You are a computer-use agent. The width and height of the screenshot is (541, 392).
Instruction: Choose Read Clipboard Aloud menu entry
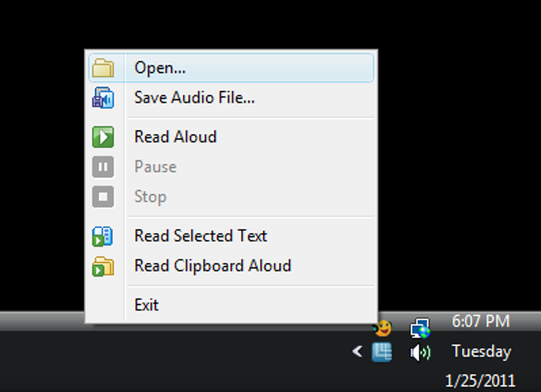coord(231,266)
